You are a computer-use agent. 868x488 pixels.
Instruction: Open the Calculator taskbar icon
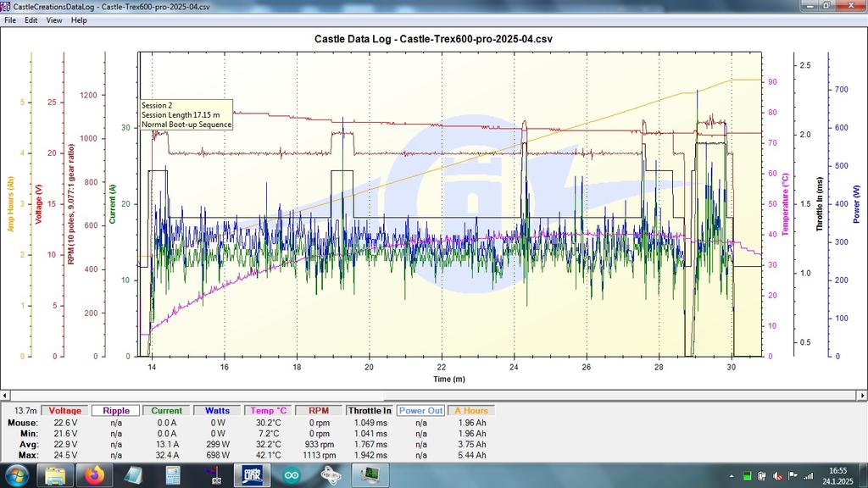(173, 475)
